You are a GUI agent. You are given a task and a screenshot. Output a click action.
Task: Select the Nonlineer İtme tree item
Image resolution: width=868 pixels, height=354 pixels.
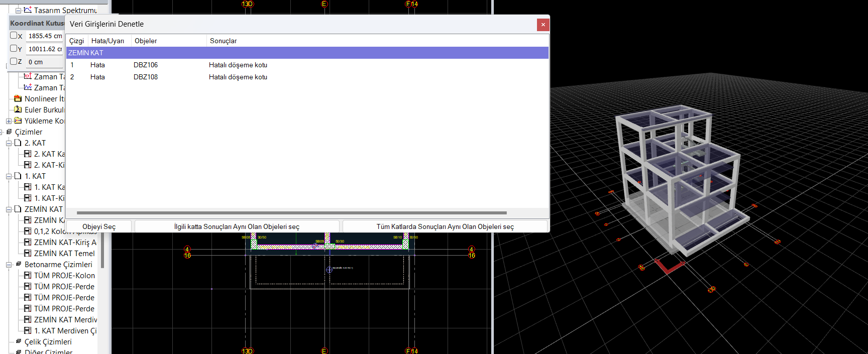[x=44, y=98]
